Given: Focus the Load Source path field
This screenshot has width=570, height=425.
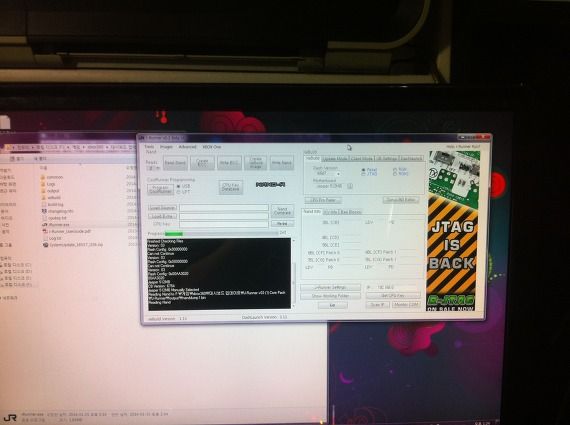Looking at the screenshot, I should click(x=224, y=208).
